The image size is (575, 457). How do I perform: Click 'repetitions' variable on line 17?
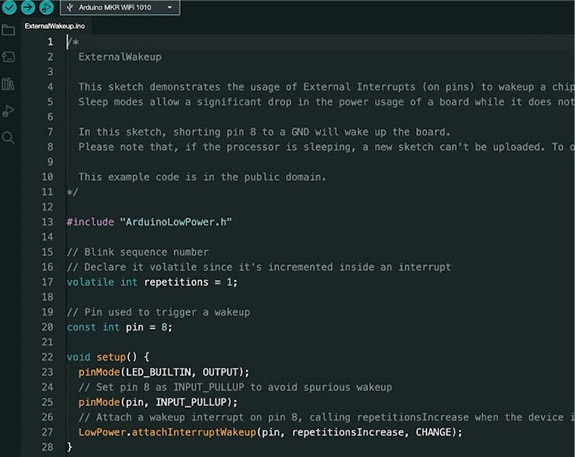coord(176,282)
